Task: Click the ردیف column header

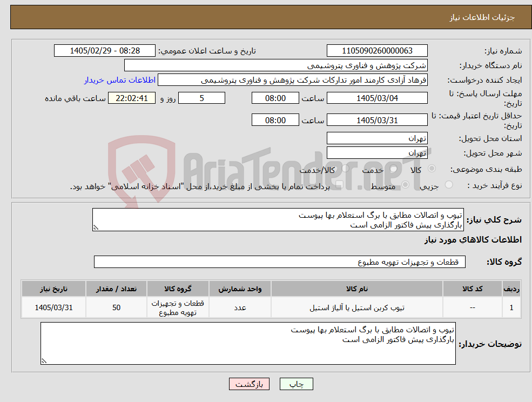Action: pos(511,289)
